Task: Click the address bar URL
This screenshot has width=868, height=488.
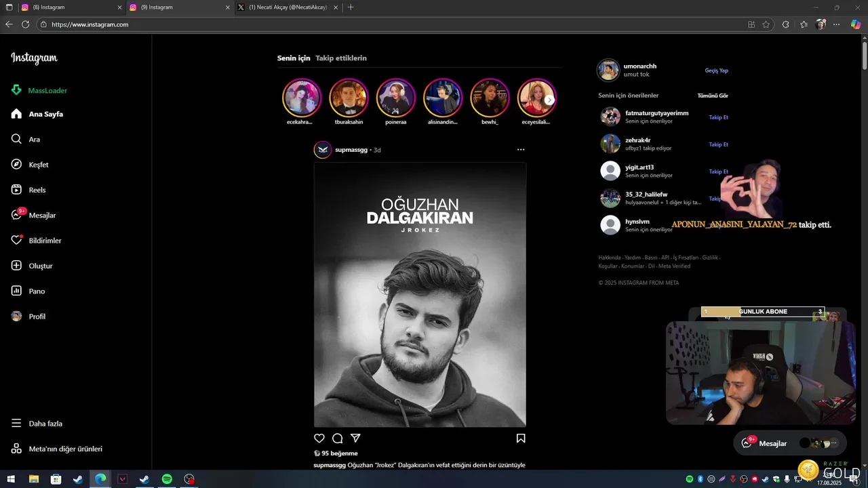Action: [90, 24]
